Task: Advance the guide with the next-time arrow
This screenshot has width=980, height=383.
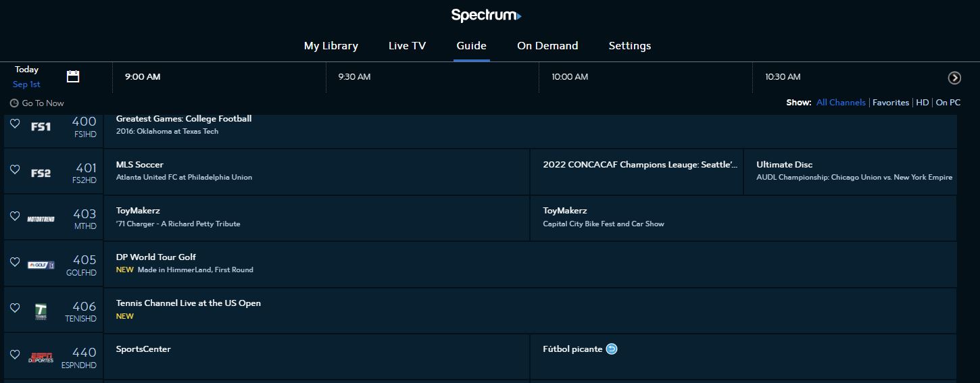Action: [954, 78]
